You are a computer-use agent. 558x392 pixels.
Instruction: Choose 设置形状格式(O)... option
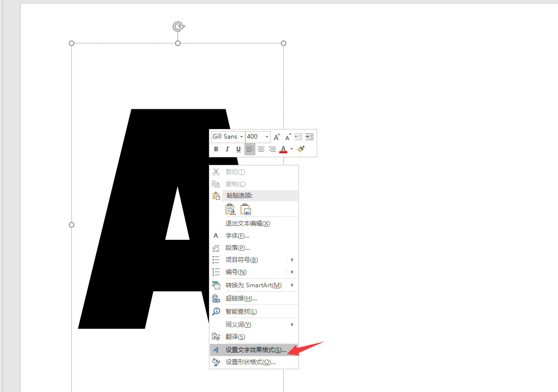[x=254, y=362]
